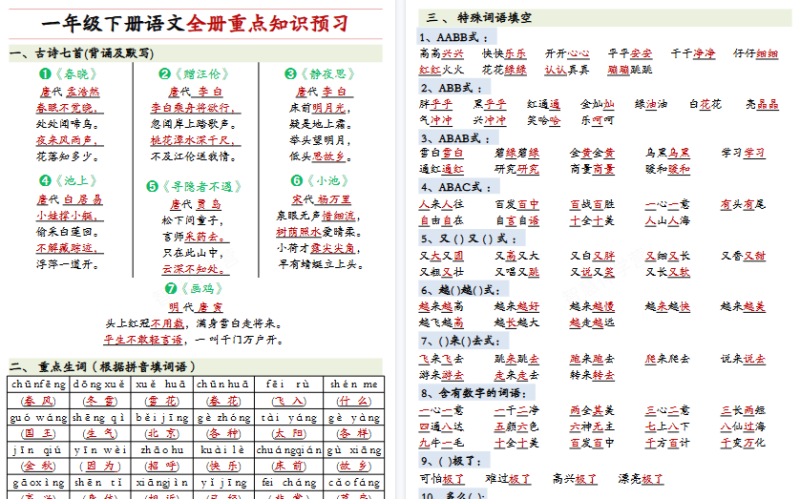
Task: Click the subheading 1、AABB式：
Action: click(x=453, y=37)
